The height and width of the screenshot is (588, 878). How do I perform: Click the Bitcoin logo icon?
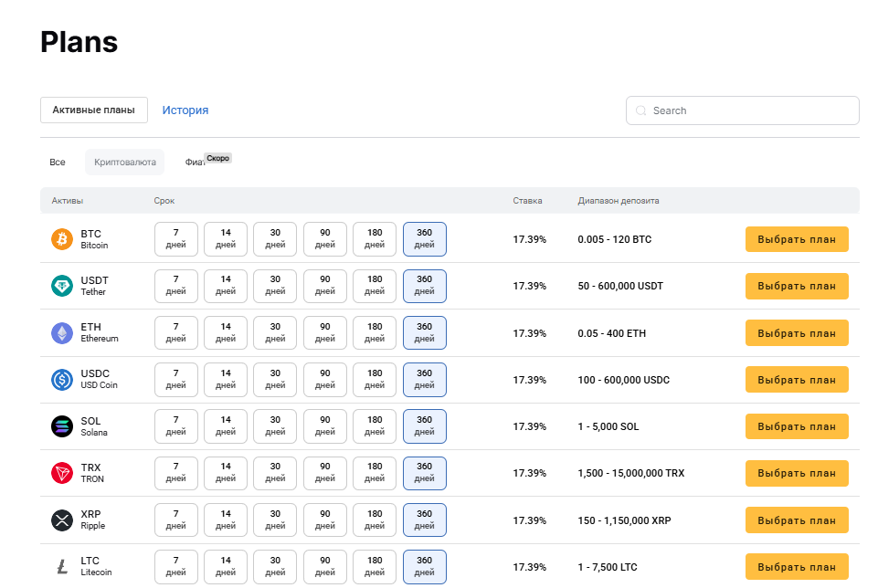point(62,239)
